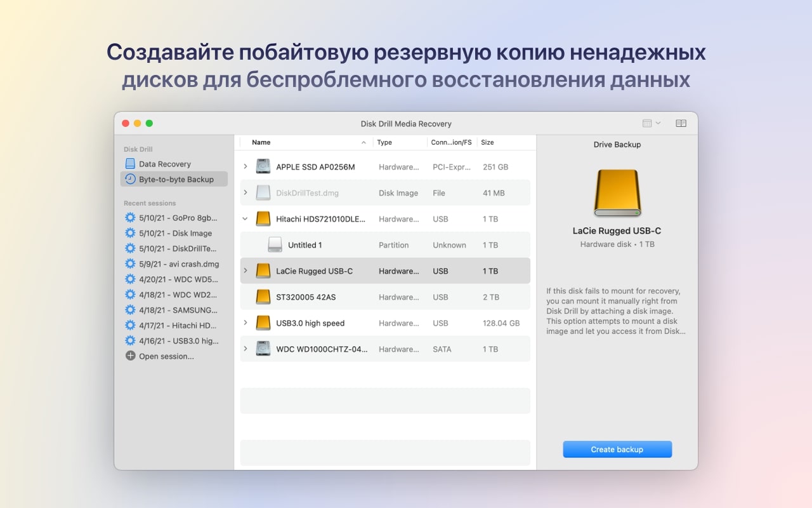This screenshot has width=812, height=508.
Task: Click the orange drive icon in Drive Backup panel
Action: point(617,190)
